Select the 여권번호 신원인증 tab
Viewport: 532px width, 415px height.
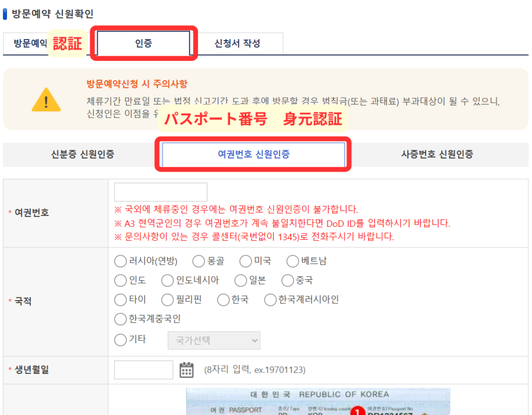pyautogui.click(x=254, y=154)
